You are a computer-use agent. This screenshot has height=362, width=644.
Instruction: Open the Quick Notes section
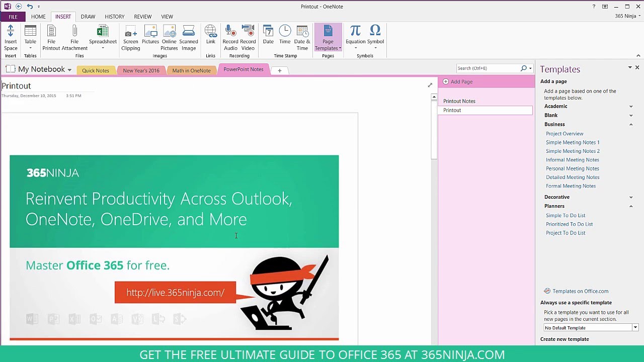pyautogui.click(x=96, y=70)
